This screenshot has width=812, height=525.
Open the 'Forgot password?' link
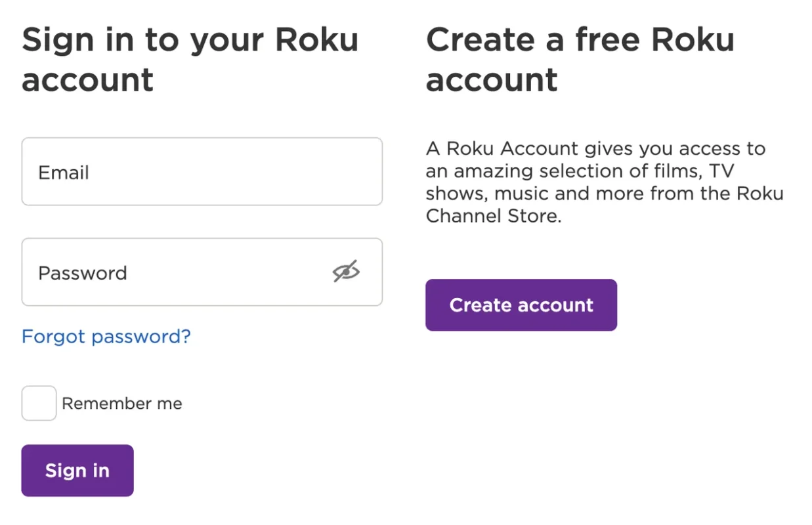click(x=106, y=337)
